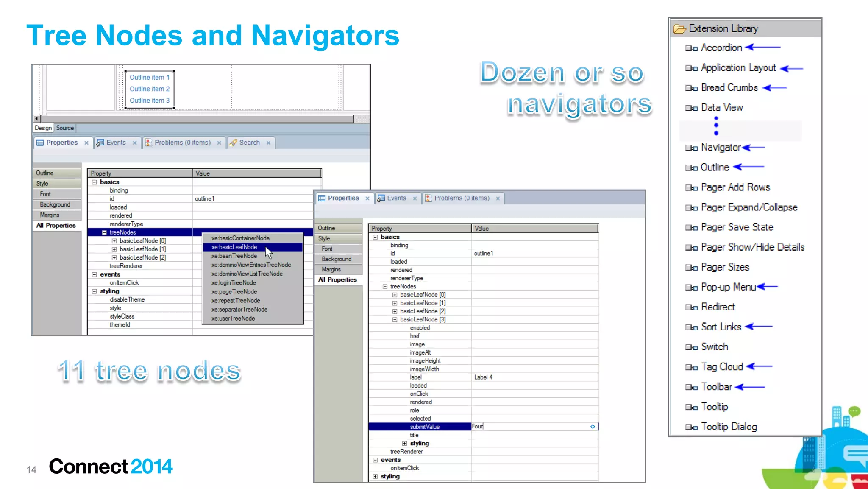868x489 pixels.
Task: Open the Properties tab in left panel
Action: pyautogui.click(x=62, y=143)
